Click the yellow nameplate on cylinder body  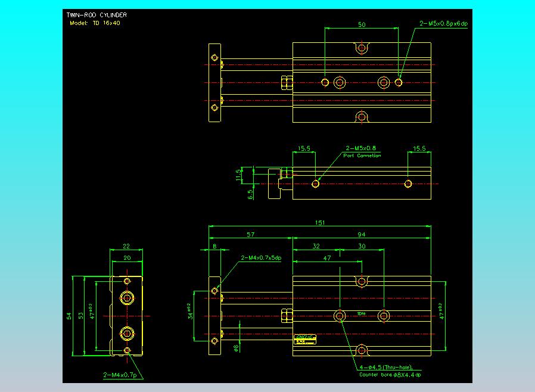pyautogui.click(x=305, y=339)
